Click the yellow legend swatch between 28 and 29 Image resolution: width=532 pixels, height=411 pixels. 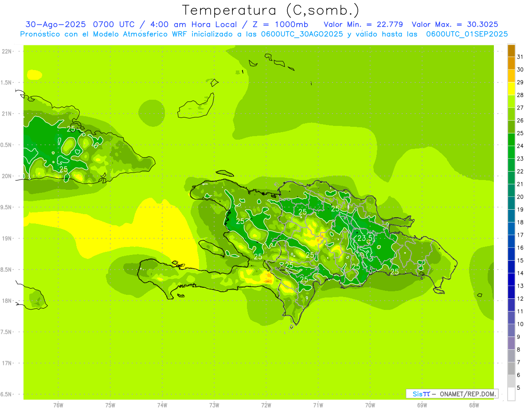point(511,89)
